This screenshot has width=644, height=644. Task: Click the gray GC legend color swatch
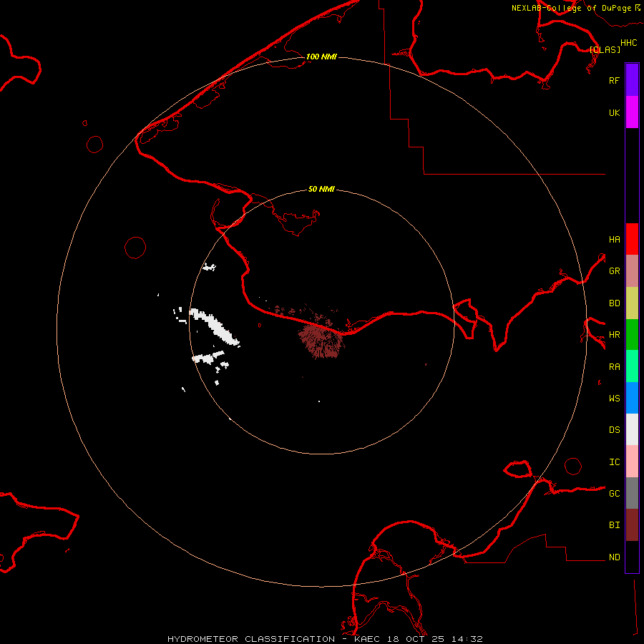pyautogui.click(x=632, y=493)
